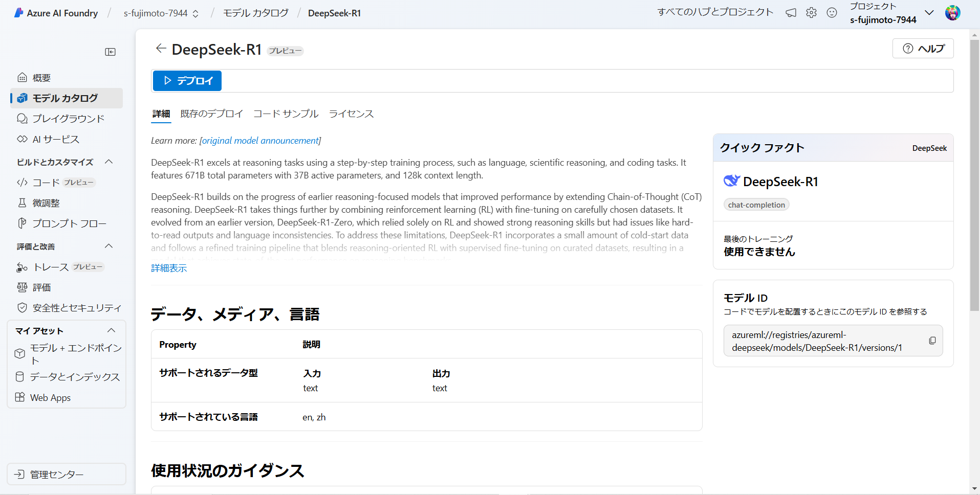Go back with the arrow beside DeepSeek-R1
Image resolution: width=980 pixels, height=495 pixels.
pos(161,48)
